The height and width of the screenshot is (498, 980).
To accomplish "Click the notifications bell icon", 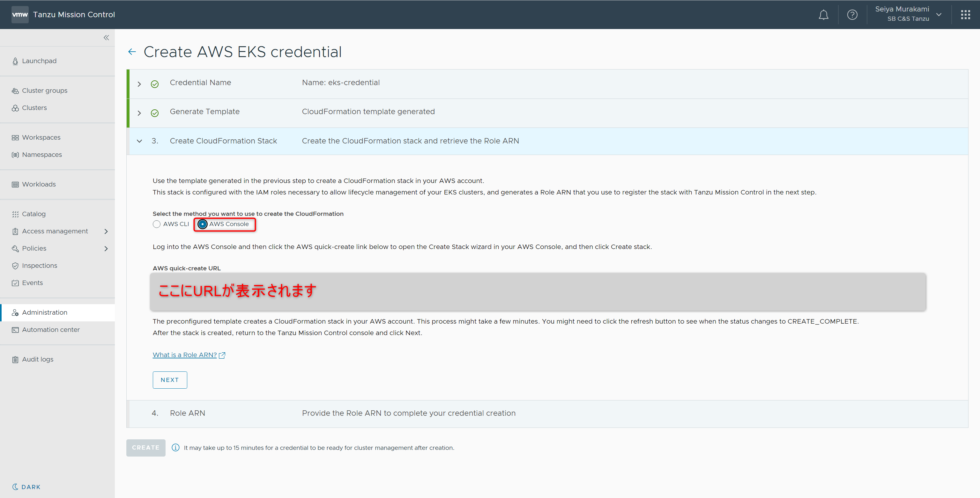I will [823, 15].
